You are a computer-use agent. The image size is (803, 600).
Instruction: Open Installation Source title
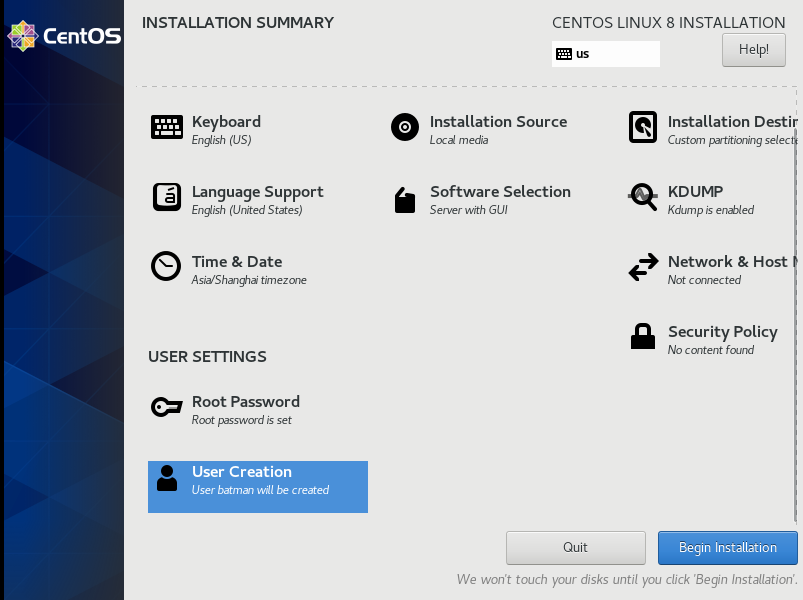498,122
